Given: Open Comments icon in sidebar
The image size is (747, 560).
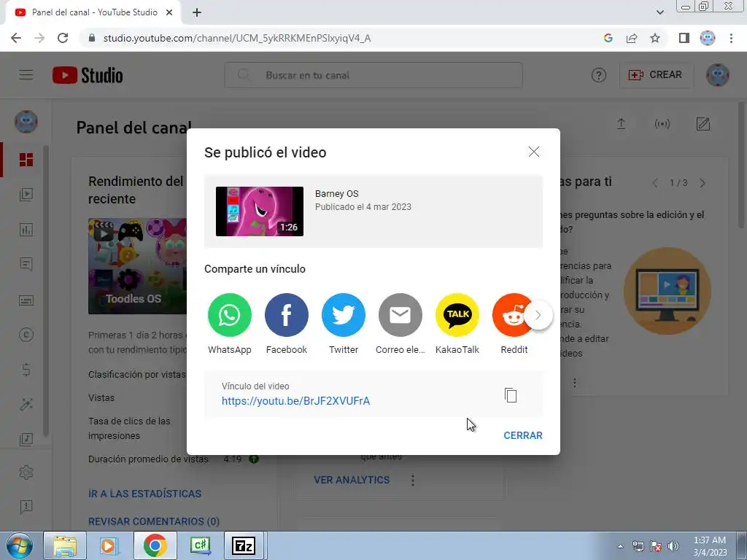Looking at the screenshot, I should (x=26, y=264).
